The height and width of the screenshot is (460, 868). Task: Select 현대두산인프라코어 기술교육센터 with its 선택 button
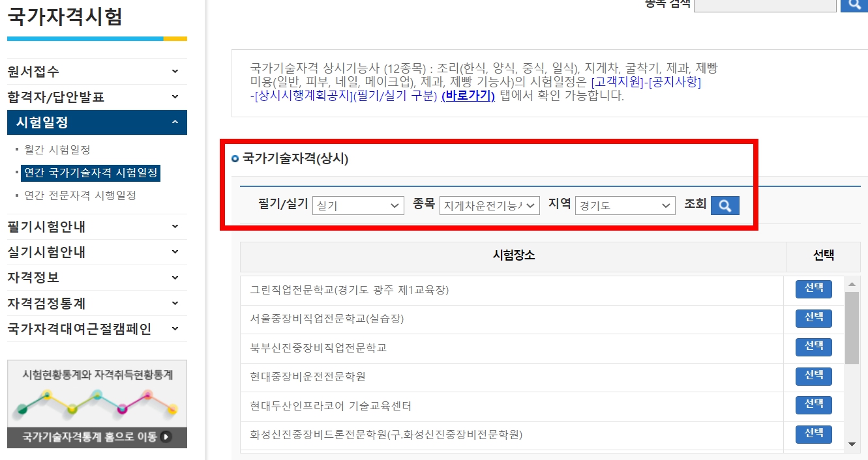[x=814, y=405]
